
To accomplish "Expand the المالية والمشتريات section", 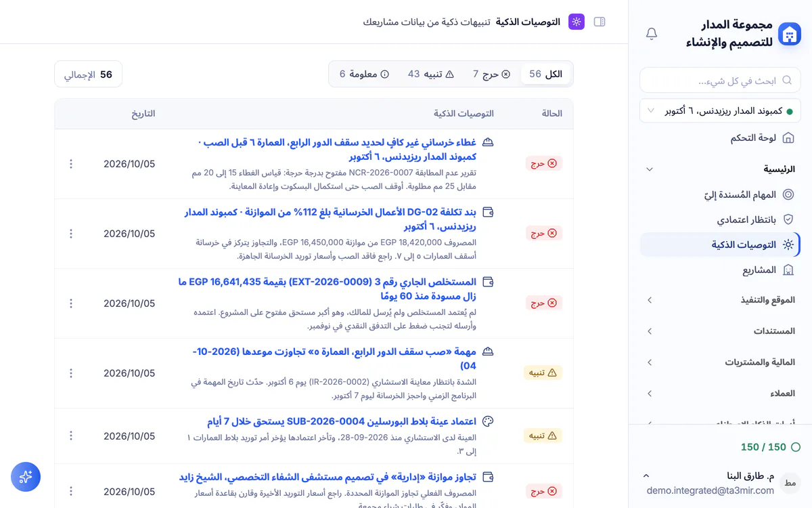I will 720,362.
